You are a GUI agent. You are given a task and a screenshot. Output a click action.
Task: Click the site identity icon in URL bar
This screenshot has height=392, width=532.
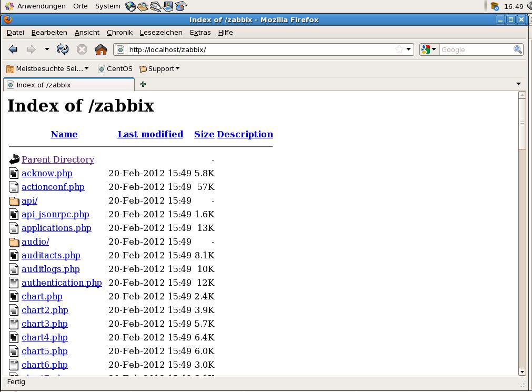(121, 49)
